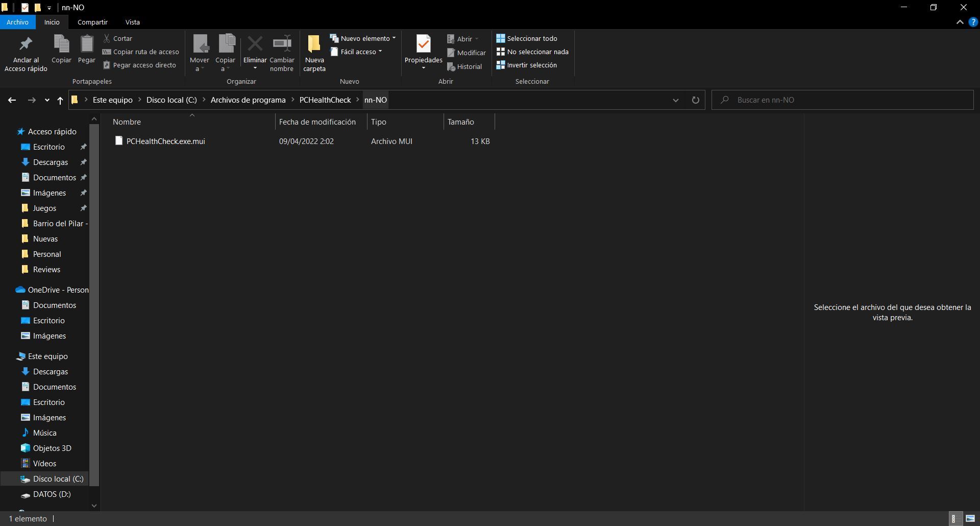This screenshot has width=980, height=526.
Task: Click Invertir selección
Action: tap(527, 65)
